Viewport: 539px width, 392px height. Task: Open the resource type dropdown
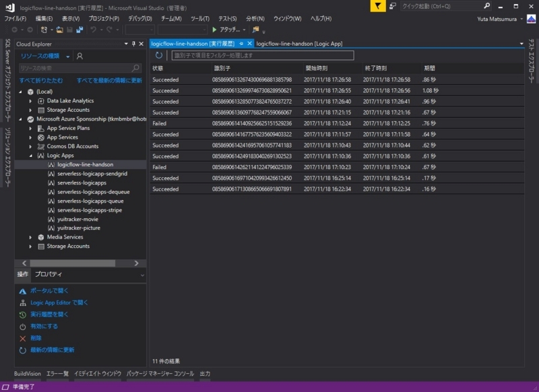[44, 56]
